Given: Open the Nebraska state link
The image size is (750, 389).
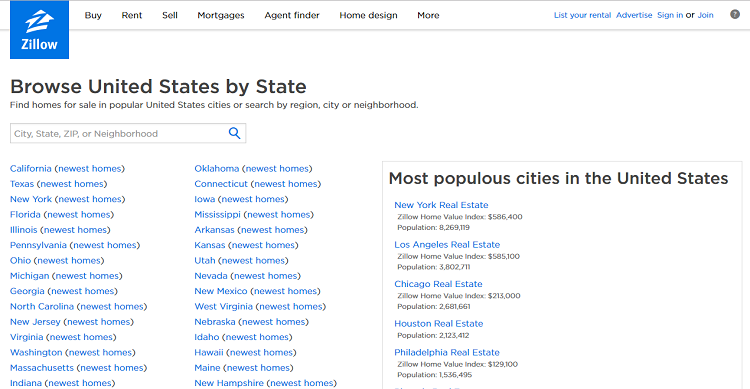Looking at the screenshot, I should tap(215, 322).
